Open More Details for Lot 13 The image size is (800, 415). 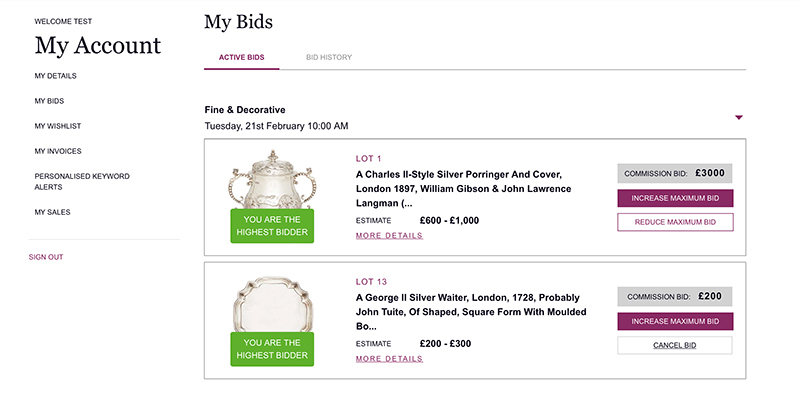click(x=389, y=359)
